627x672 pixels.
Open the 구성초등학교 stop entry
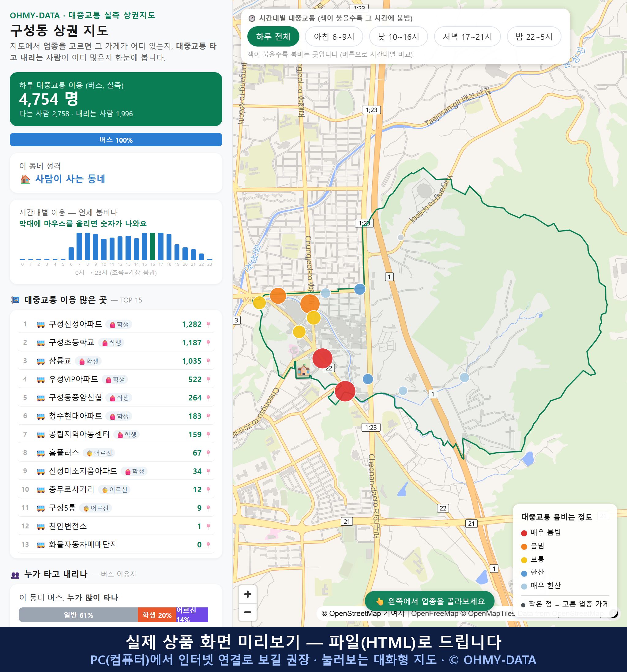tap(116, 342)
